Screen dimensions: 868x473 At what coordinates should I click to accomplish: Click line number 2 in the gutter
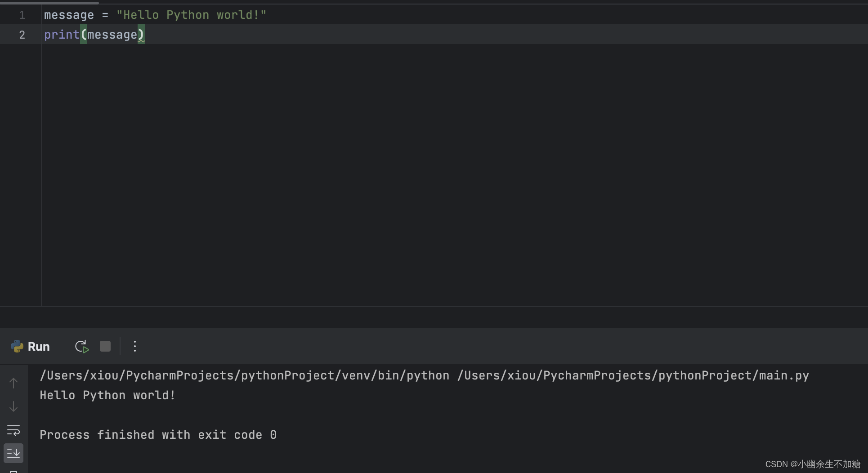pyautogui.click(x=22, y=35)
